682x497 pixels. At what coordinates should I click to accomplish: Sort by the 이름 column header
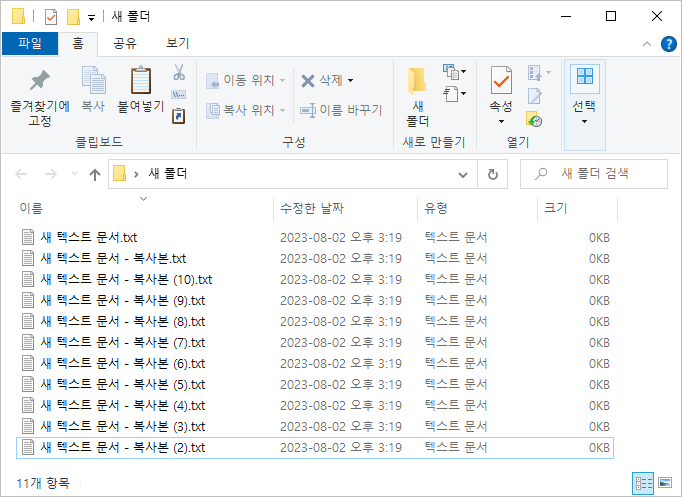(x=144, y=208)
